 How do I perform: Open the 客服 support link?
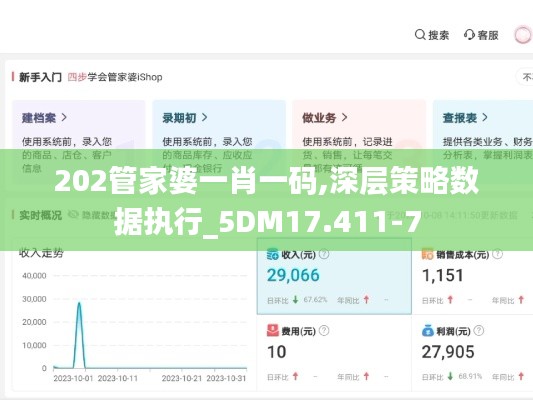point(488,35)
